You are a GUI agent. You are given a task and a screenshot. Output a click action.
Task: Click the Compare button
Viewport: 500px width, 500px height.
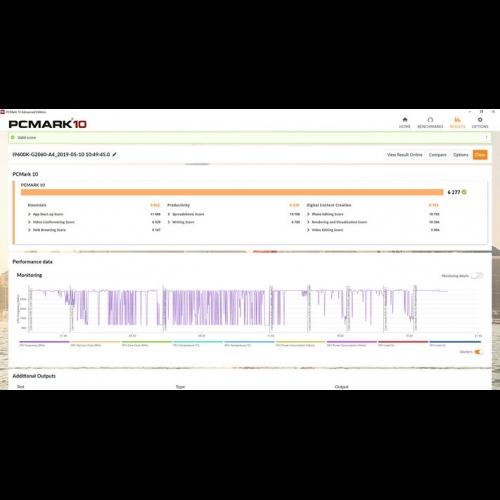pyautogui.click(x=437, y=155)
